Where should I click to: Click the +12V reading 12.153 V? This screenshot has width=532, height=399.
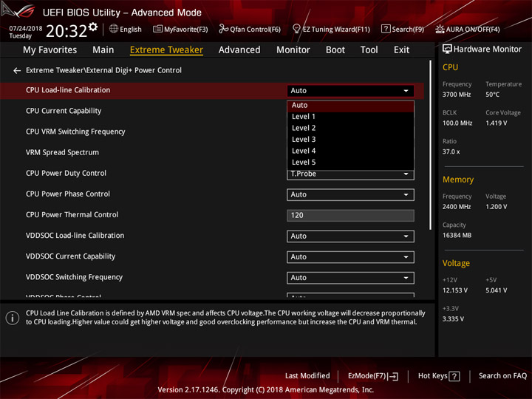coord(455,290)
